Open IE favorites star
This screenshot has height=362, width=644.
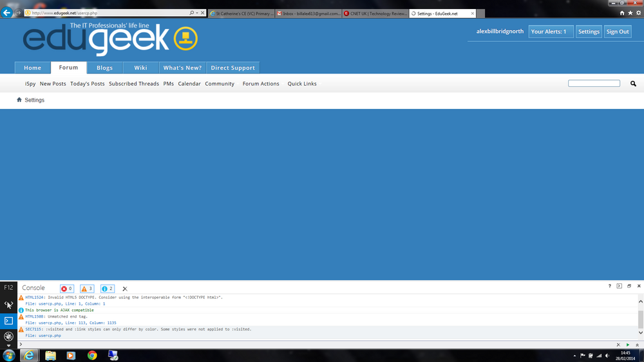tap(630, 13)
